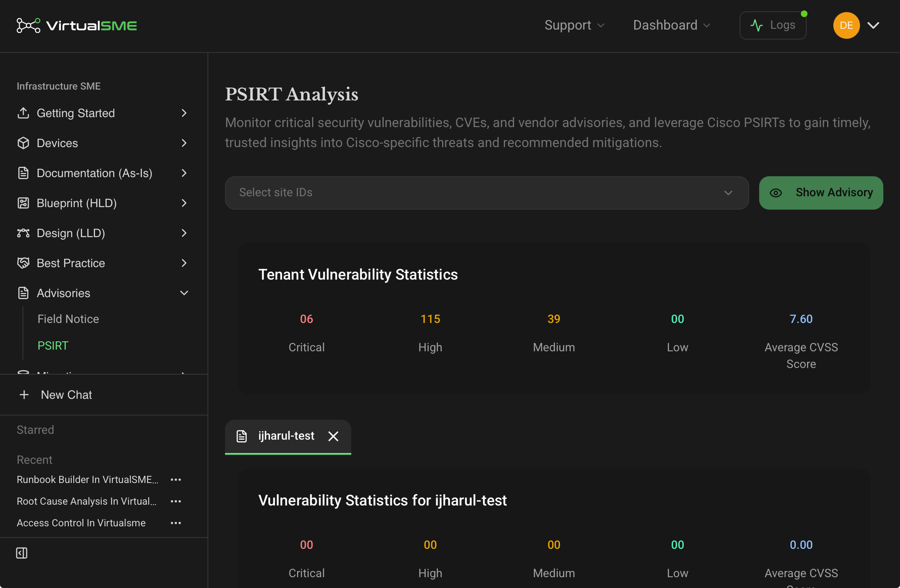Open the Devices menu
Viewport: 900px width, 588px height.
click(x=103, y=143)
